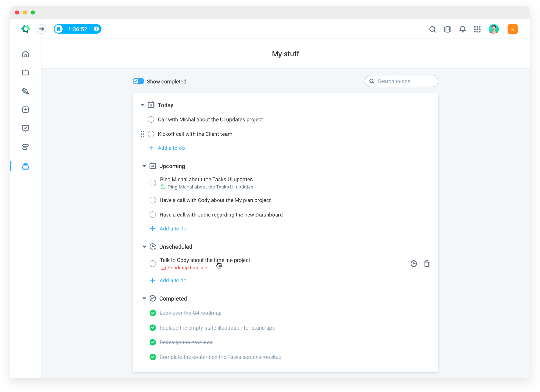Click the notifications bell icon
The image size is (540, 392).
462,29
